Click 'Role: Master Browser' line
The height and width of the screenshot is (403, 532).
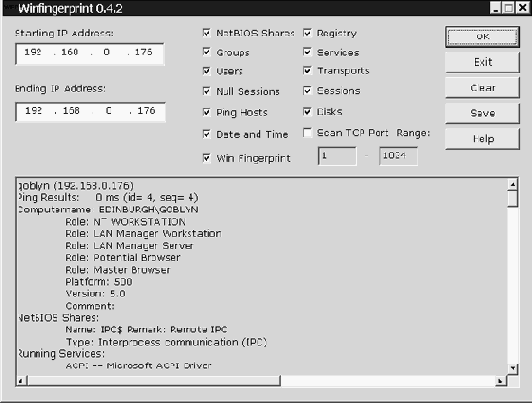click(x=118, y=270)
